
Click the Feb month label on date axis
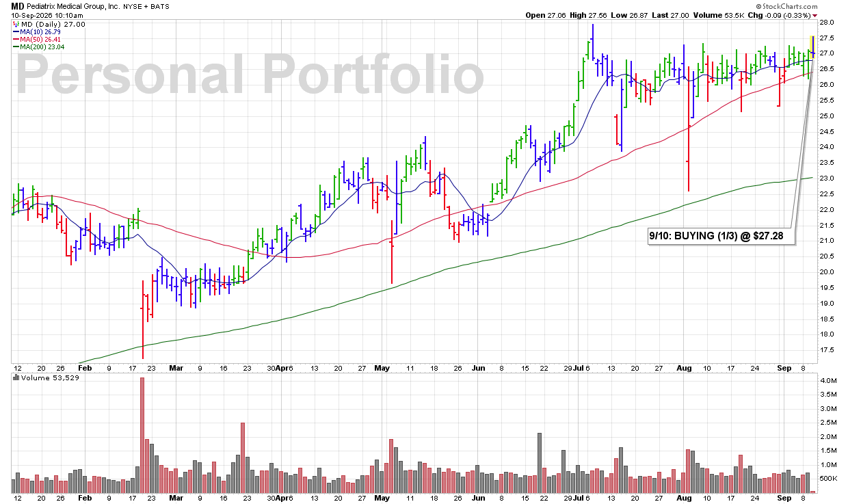click(x=85, y=367)
